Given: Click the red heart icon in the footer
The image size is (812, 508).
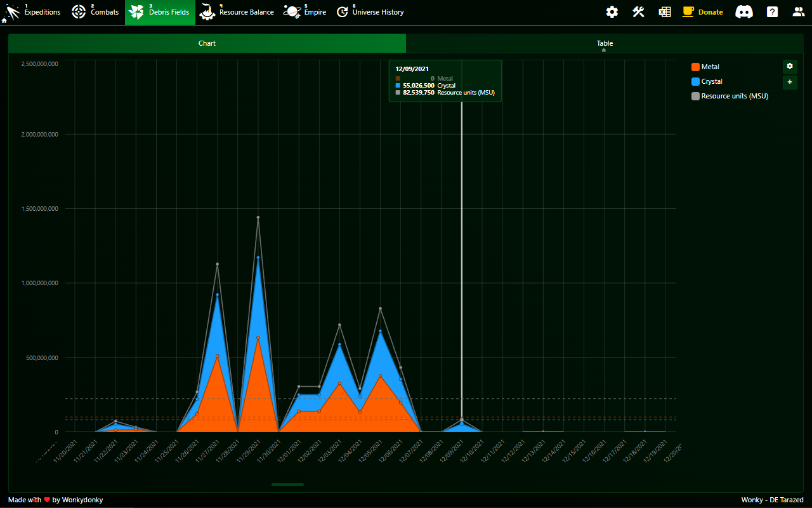Looking at the screenshot, I should pyautogui.click(x=47, y=500).
